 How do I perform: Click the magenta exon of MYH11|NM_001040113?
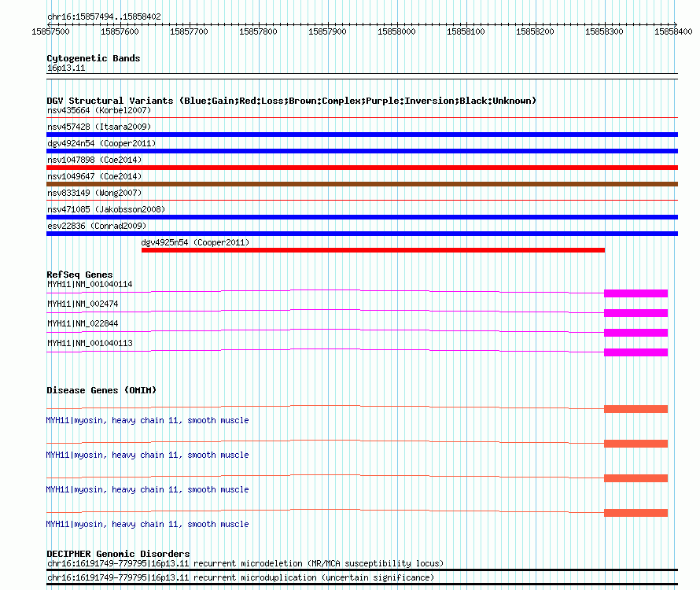click(636, 352)
